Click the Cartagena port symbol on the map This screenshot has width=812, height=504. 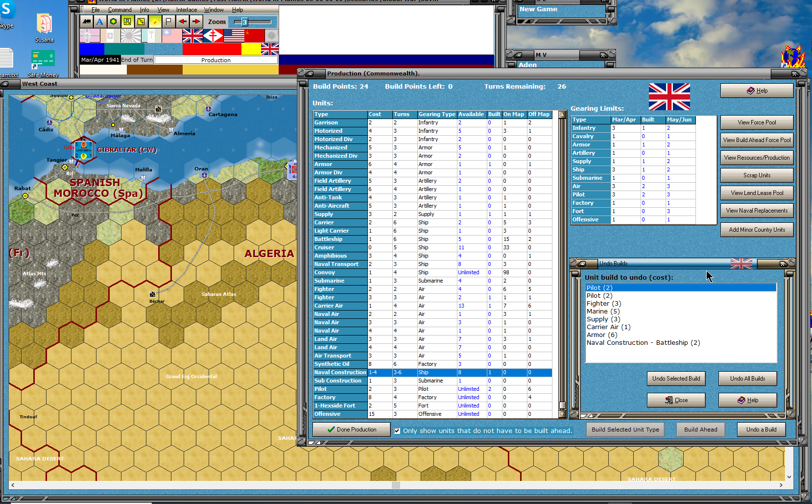click(208, 109)
